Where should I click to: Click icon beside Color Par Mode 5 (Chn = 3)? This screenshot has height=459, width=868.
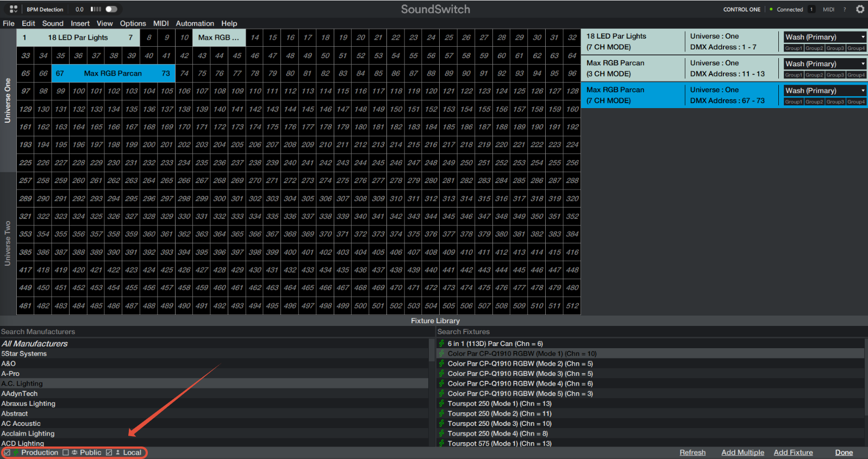click(442, 393)
